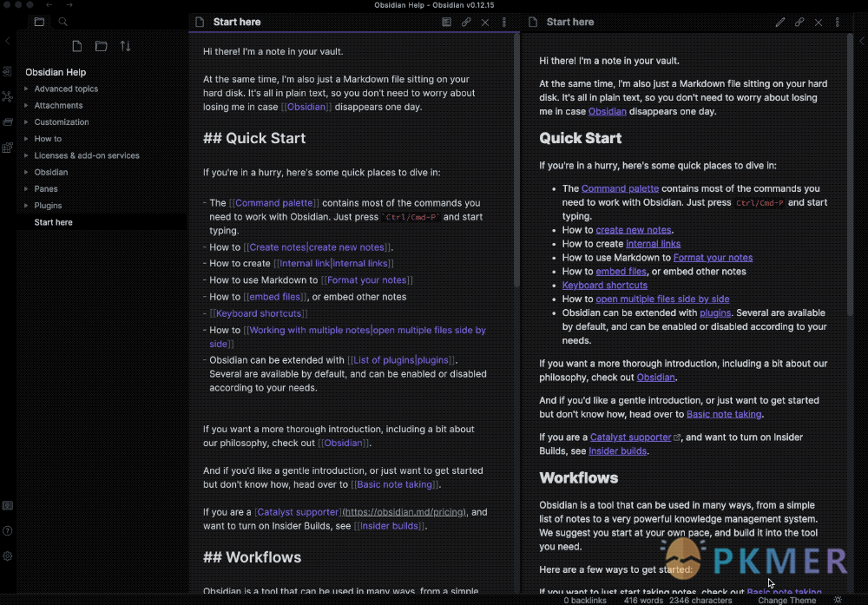Click editor pane vertical scrollbar
This screenshot has height=605, width=868.
[x=516, y=161]
